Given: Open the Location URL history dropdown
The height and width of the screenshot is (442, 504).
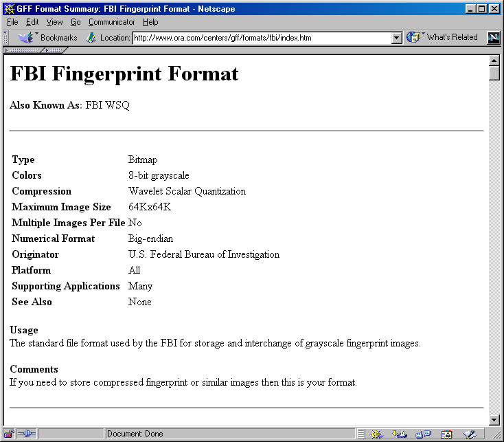Looking at the screenshot, I should coord(397,38).
